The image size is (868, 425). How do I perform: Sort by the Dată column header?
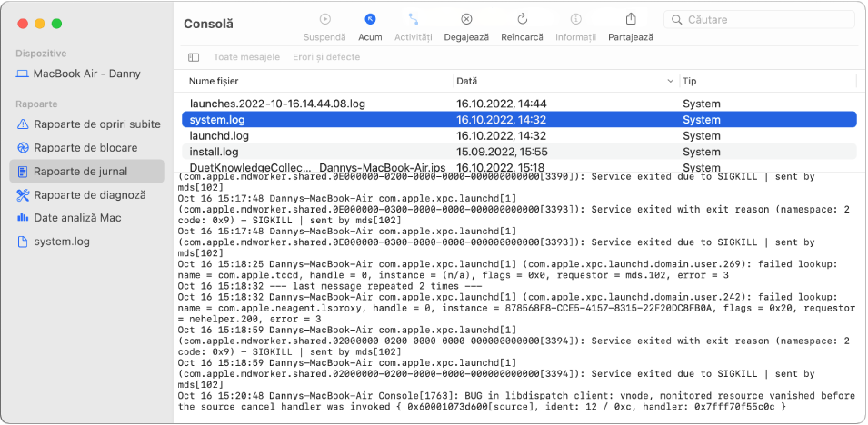pyautogui.click(x=466, y=81)
